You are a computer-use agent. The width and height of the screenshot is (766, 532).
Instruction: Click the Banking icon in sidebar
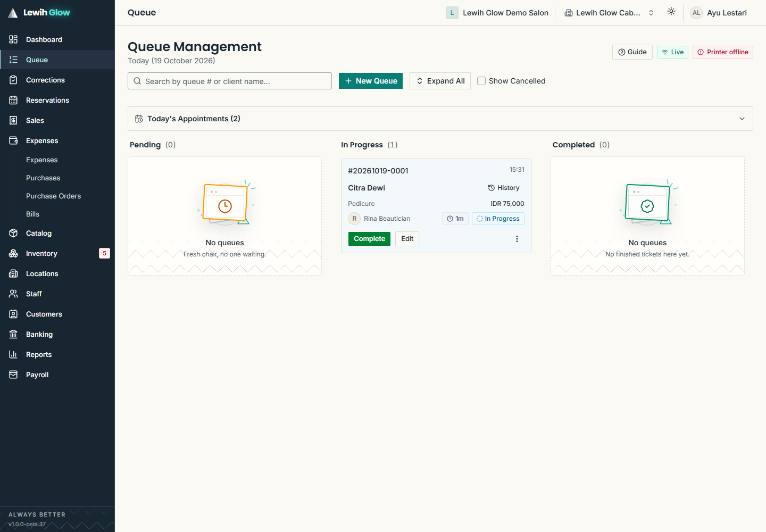[x=13, y=334]
